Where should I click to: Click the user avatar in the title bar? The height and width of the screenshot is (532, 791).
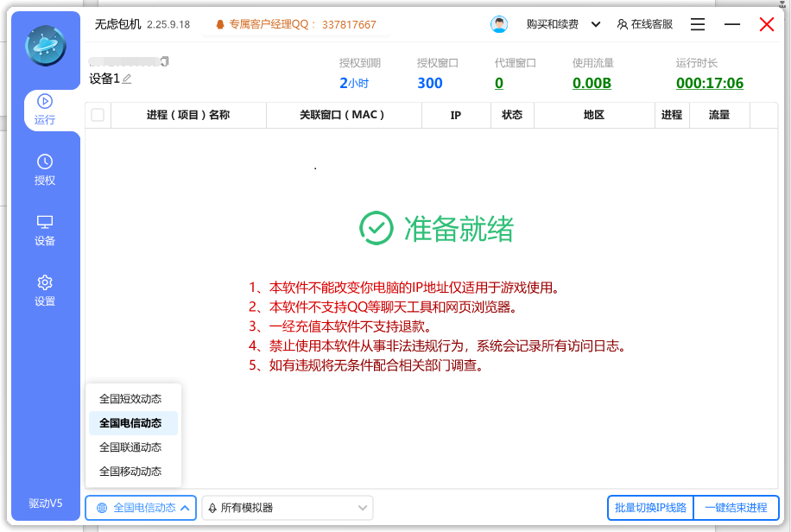(499, 23)
